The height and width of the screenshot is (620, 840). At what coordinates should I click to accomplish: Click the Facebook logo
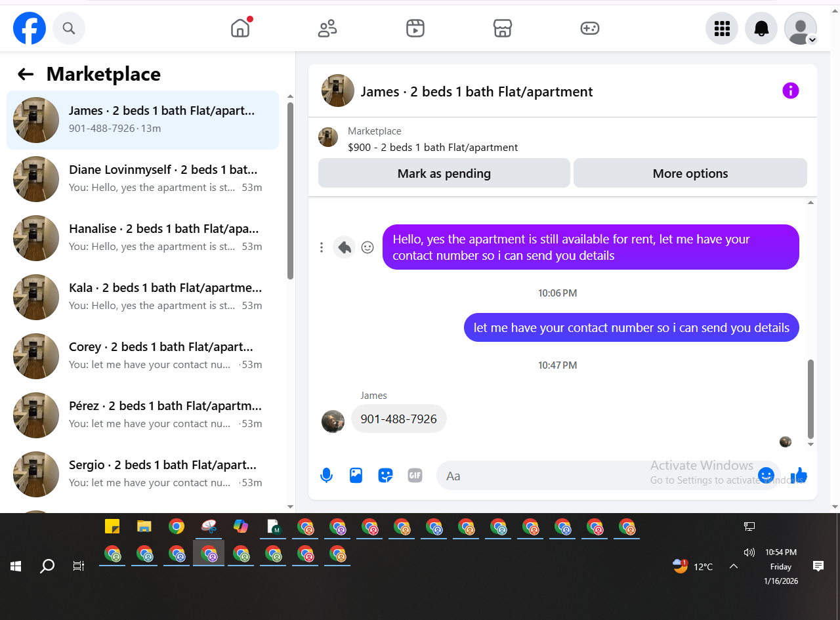click(30, 28)
